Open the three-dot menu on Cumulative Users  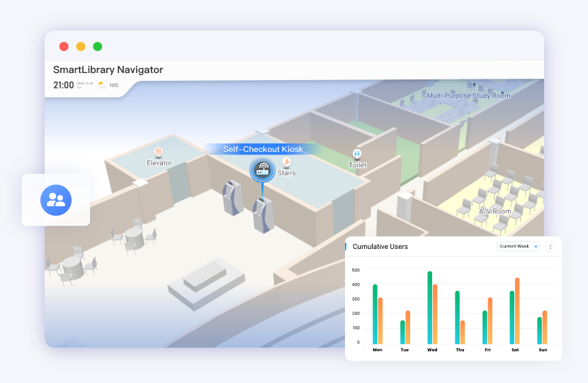coord(550,246)
